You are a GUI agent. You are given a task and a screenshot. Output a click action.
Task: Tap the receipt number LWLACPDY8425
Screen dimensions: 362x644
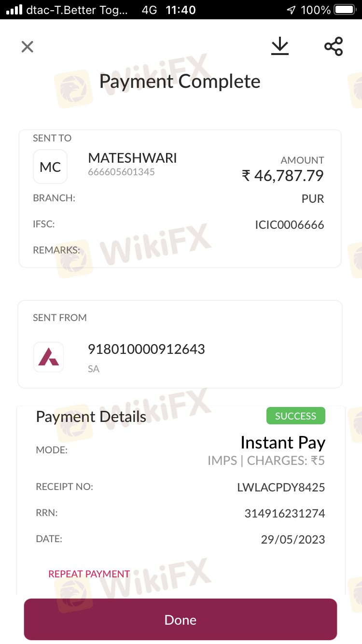[281, 488]
